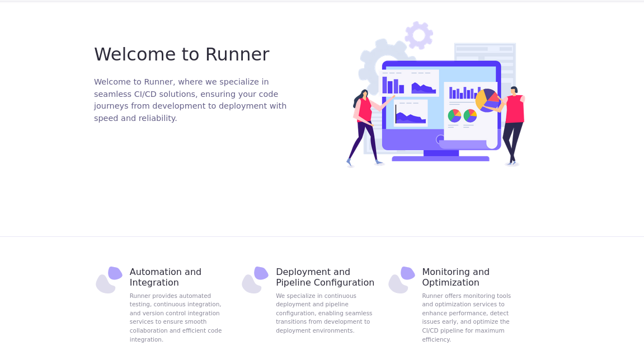Screen dimensions: 644x350
Task: Click the Automation and Integration feature icon
Action: [x=109, y=279]
